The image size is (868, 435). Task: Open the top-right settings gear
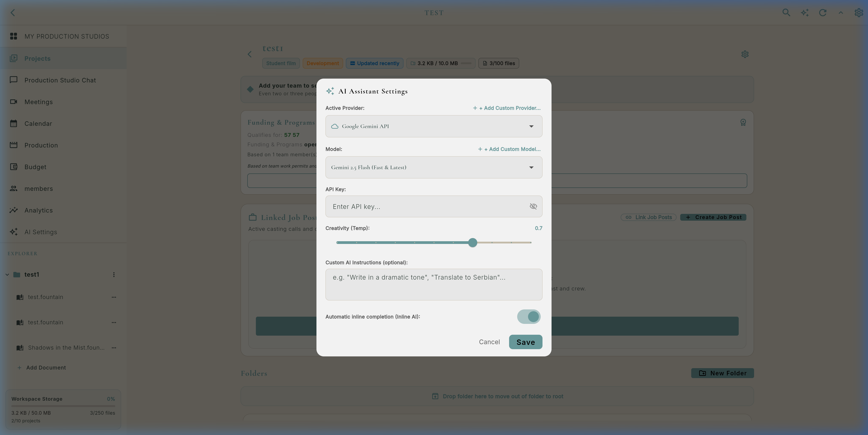click(859, 12)
